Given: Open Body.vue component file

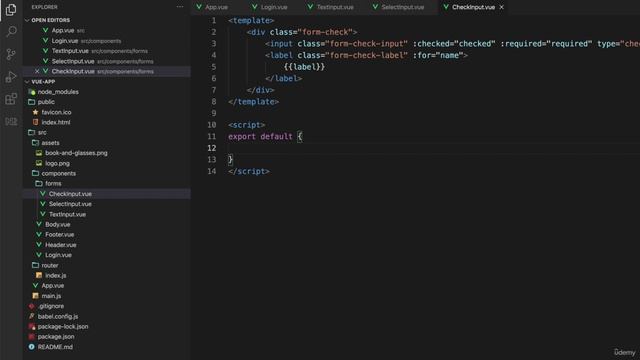Looking at the screenshot, I should 57,224.
